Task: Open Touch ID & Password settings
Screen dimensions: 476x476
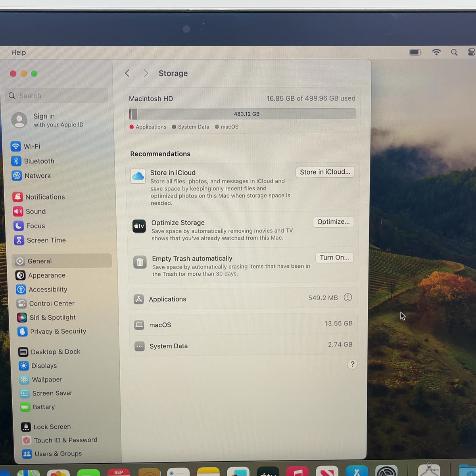Action: [59, 440]
